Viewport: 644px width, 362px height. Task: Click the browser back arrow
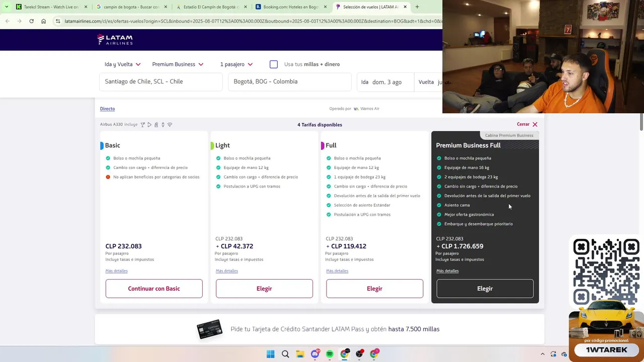(x=7, y=21)
